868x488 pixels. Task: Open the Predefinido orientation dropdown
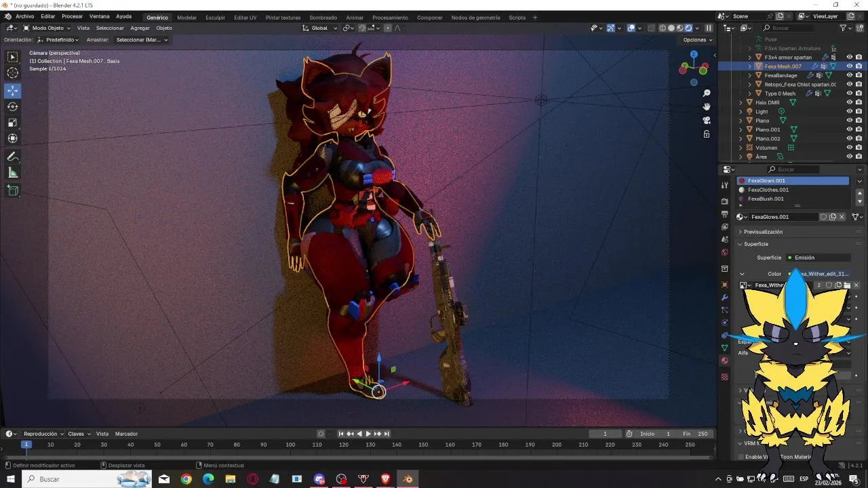pyautogui.click(x=58, y=40)
